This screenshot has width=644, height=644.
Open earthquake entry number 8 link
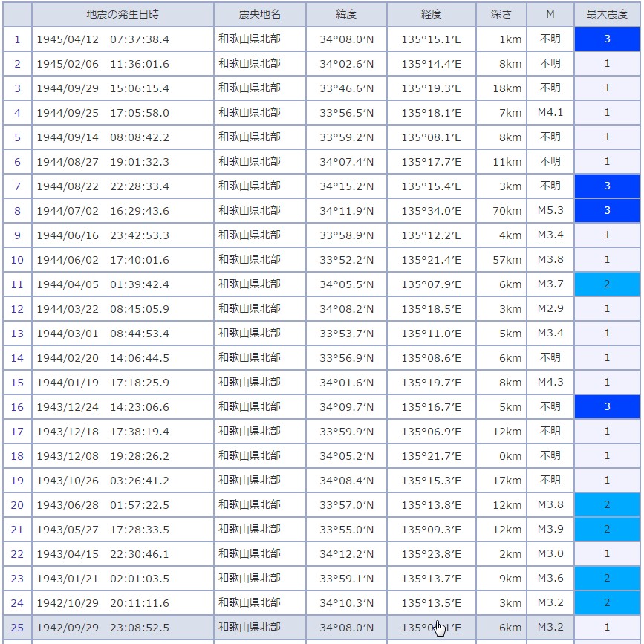[17, 211]
